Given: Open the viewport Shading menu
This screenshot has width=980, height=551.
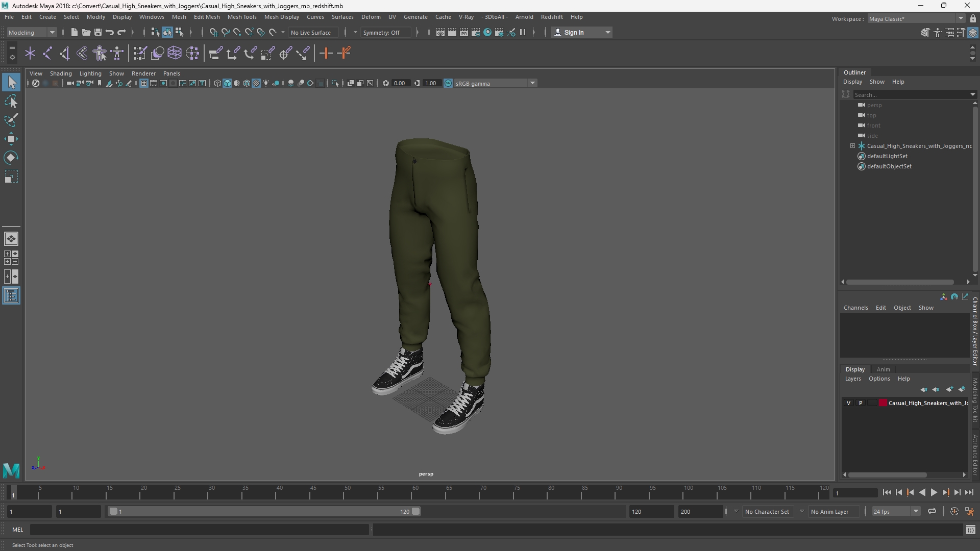Looking at the screenshot, I should point(61,73).
